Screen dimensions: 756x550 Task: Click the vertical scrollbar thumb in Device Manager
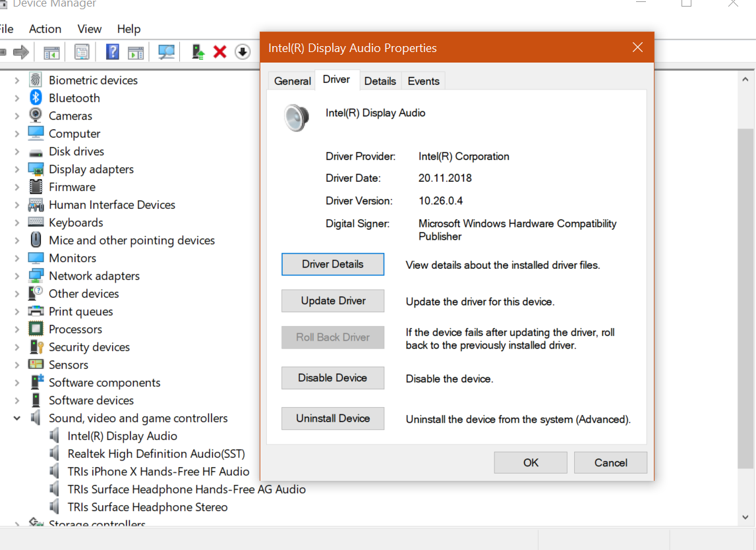(745, 298)
